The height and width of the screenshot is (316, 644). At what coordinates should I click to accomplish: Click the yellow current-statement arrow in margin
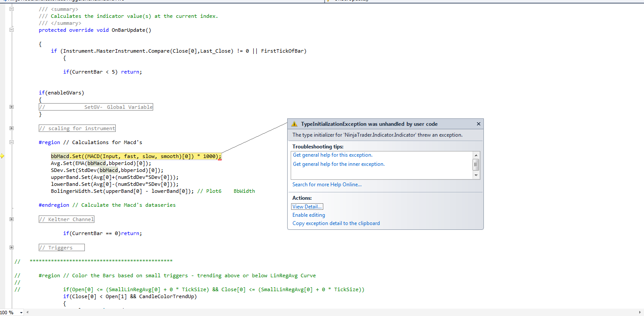[x=3, y=156]
